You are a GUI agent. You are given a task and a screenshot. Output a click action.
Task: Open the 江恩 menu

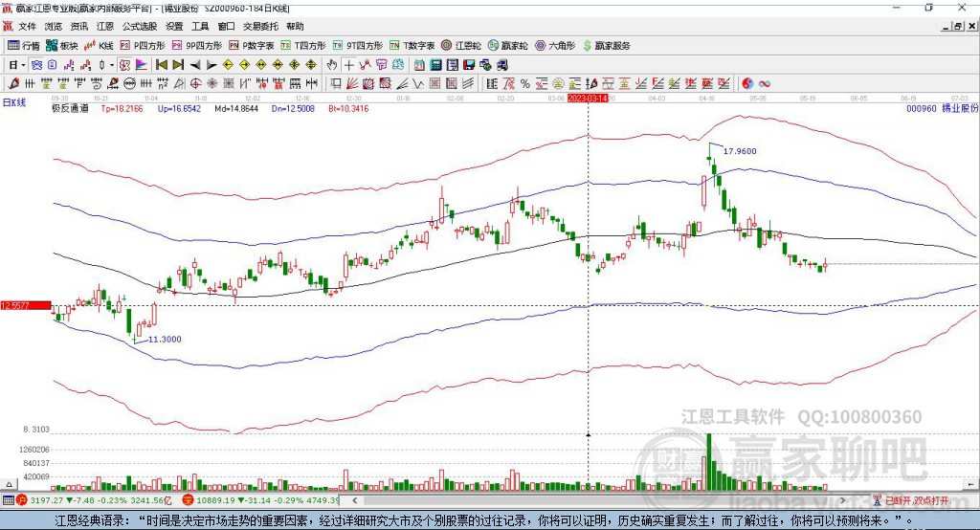coord(105,26)
